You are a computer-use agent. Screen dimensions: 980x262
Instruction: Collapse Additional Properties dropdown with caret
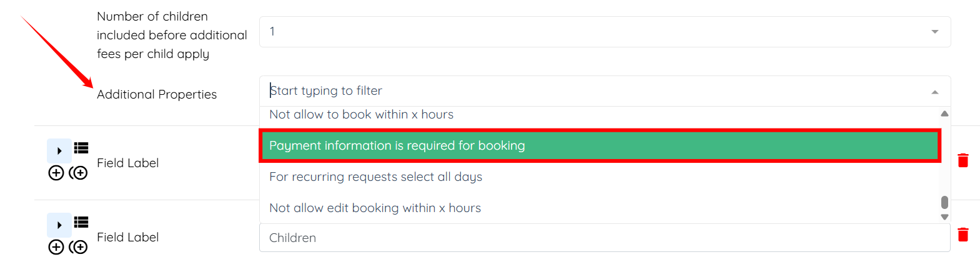pyautogui.click(x=935, y=92)
